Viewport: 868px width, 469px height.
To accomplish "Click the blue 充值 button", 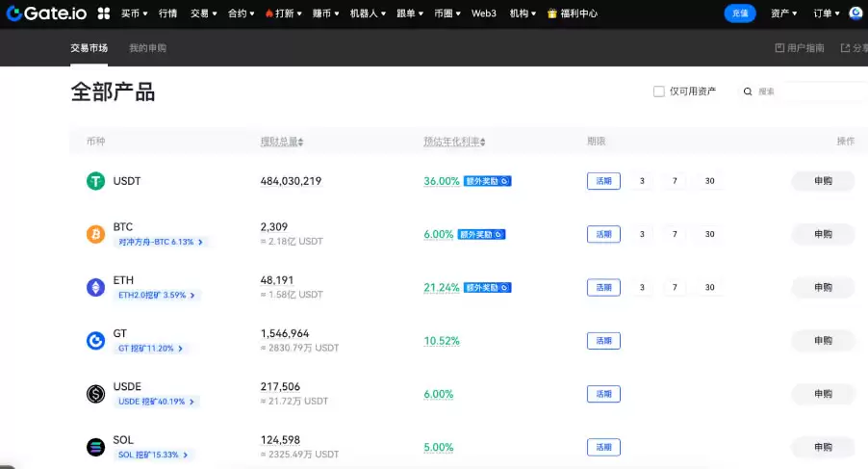I will 740,13.
